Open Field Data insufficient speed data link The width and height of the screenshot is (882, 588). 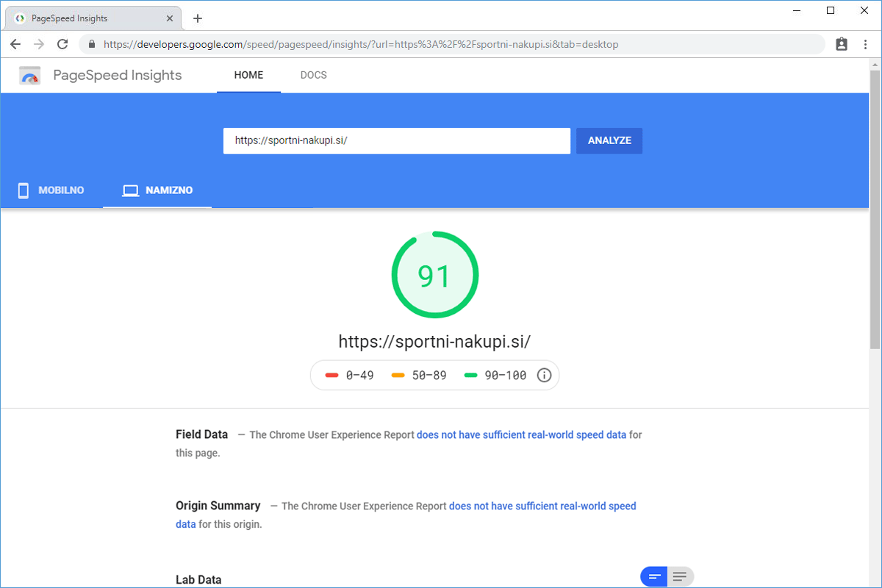tap(521, 434)
